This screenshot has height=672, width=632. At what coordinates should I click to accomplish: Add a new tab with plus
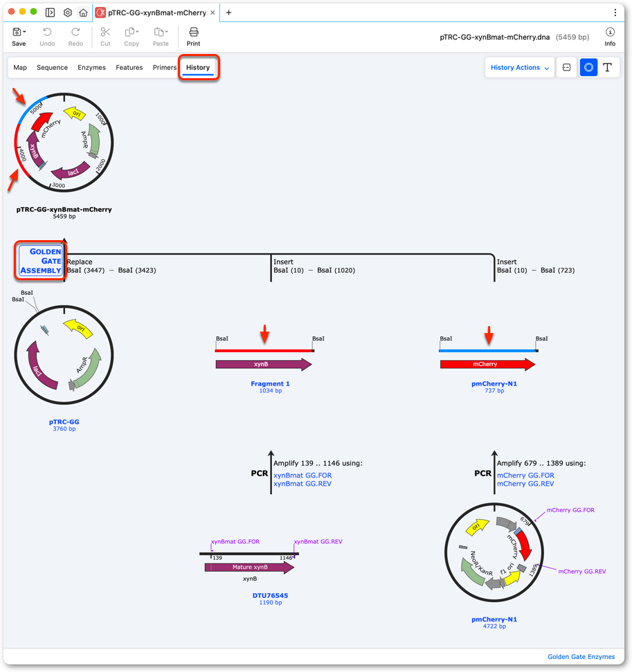pyautogui.click(x=228, y=12)
